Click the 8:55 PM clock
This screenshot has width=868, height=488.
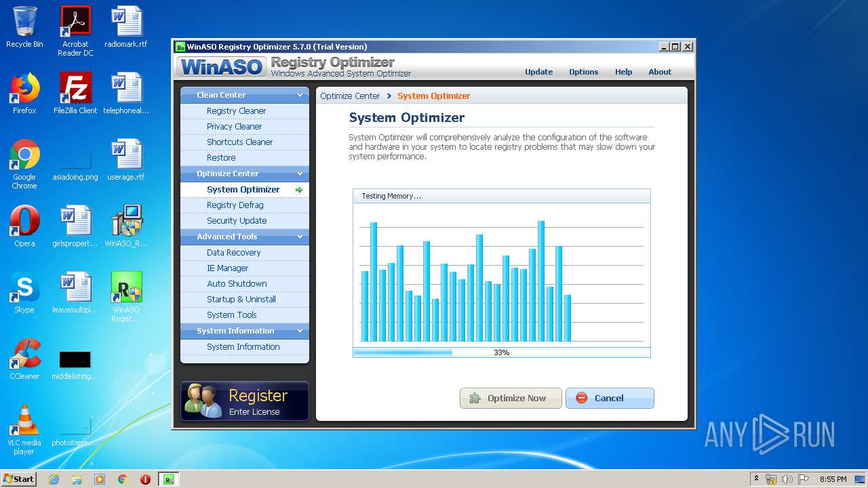(833, 479)
